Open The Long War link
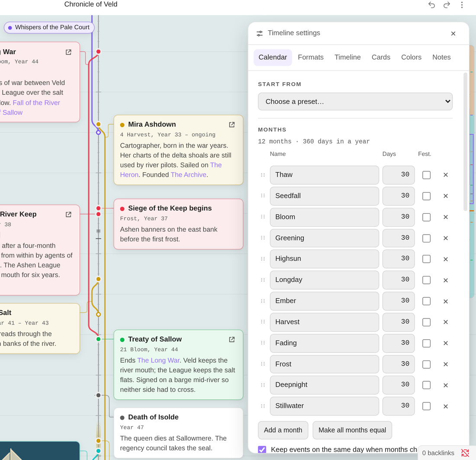 coord(158,360)
